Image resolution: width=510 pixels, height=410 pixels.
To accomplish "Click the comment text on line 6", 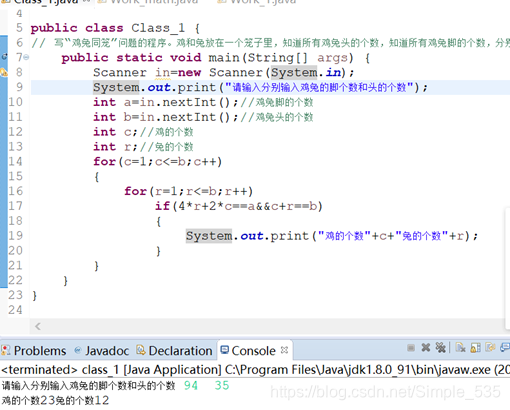I will (x=270, y=43).
